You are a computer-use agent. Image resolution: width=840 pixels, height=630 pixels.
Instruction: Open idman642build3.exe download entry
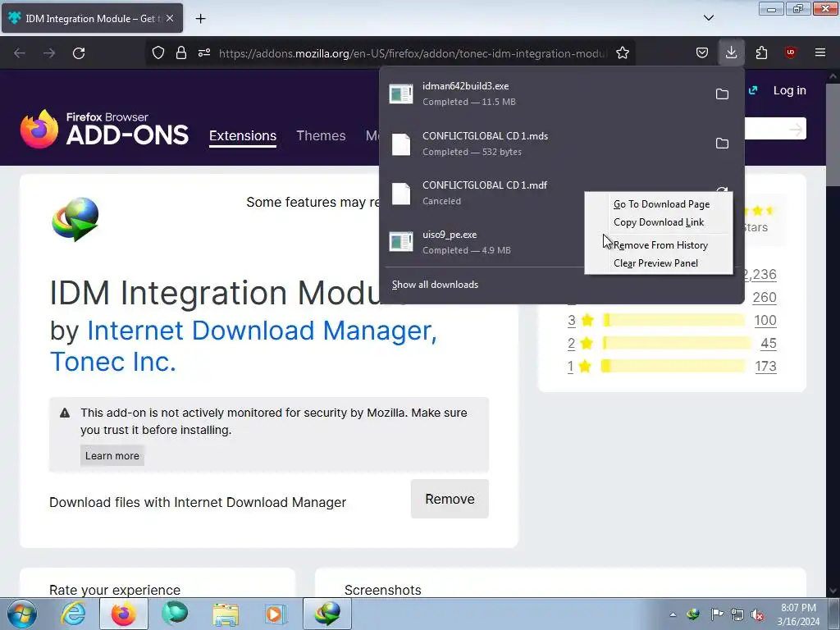pyautogui.click(x=544, y=94)
